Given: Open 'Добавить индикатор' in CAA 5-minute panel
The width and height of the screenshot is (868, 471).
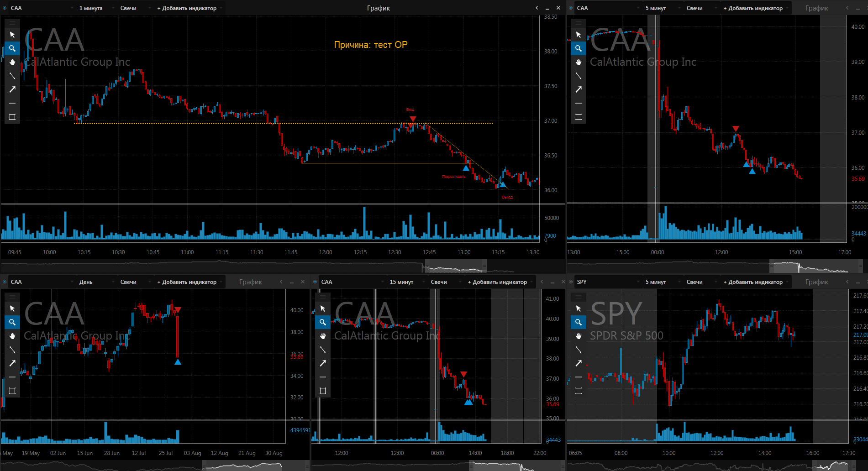Looking at the screenshot, I should coord(756,8).
